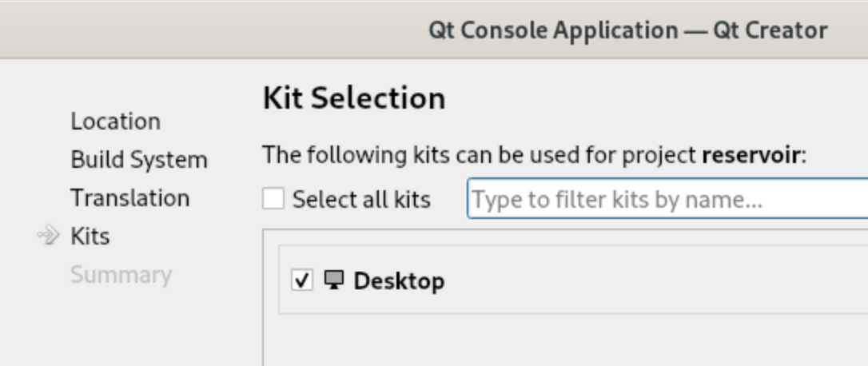Screen dimensions: 868x366
Task: Click the current Kits step label
Action: click(90, 237)
